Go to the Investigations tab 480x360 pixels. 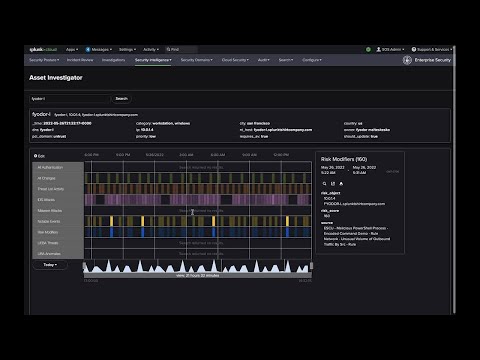pos(113,60)
